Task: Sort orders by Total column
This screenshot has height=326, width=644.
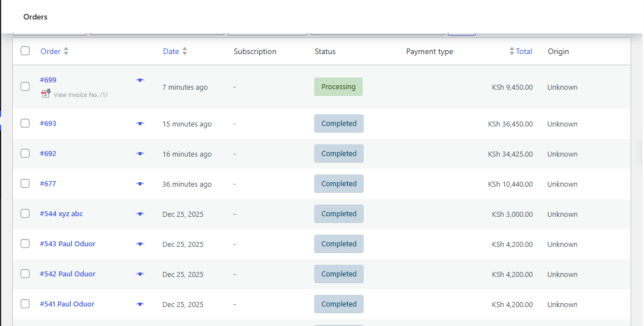Action: [523, 51]
